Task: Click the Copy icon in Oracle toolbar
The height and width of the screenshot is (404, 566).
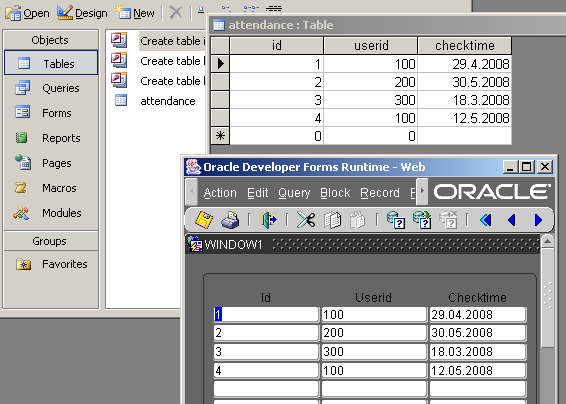Action: pos(332,220)
